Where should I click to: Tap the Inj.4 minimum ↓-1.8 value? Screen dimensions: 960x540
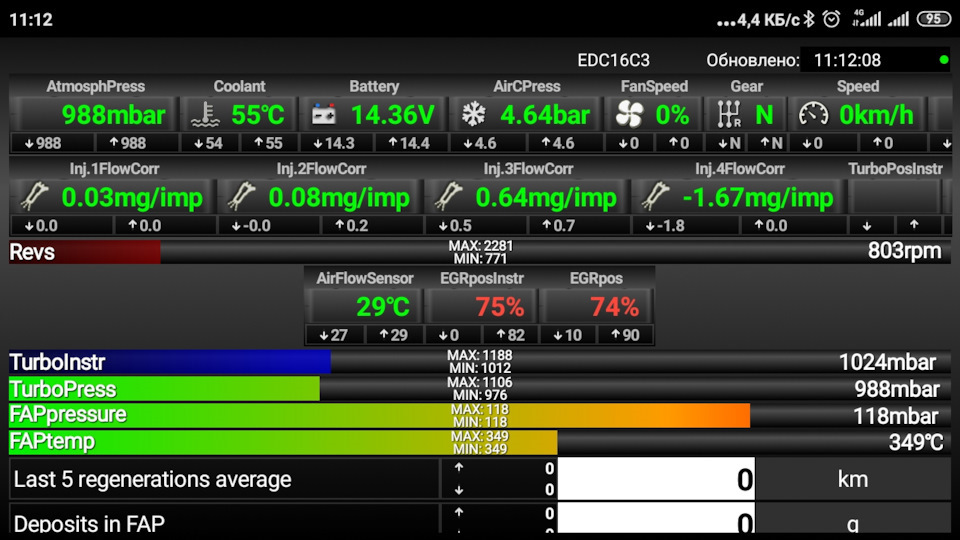tap(665, 225)
